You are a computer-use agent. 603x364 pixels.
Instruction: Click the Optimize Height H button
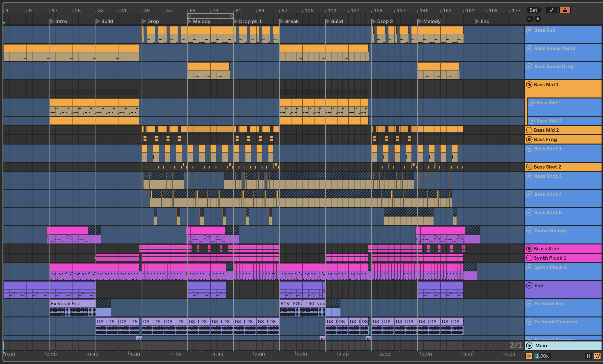pyautogui.click(x=588, y=356)
